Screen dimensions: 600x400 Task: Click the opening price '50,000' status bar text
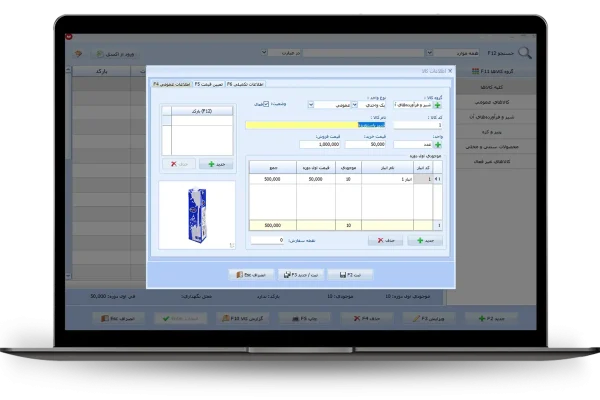112,296
